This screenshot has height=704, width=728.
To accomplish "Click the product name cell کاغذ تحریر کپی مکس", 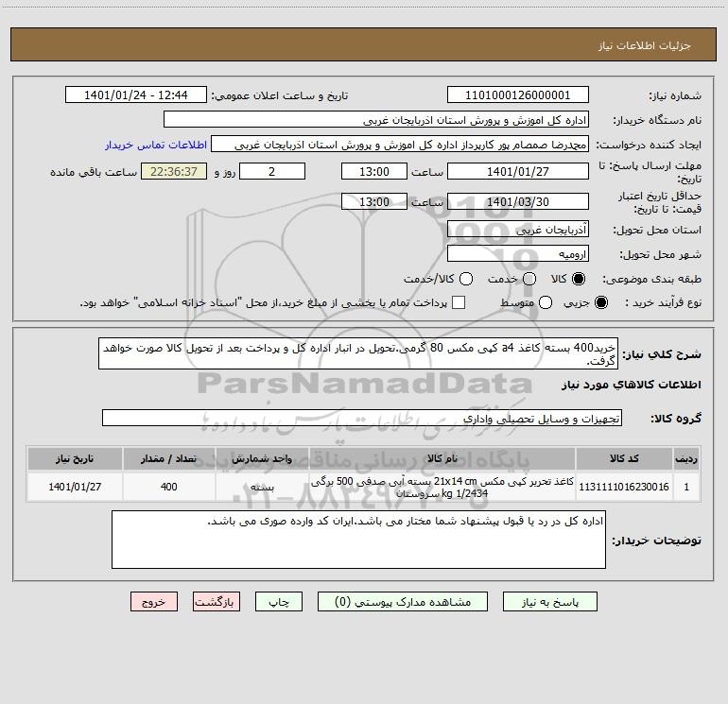I will tap(442, 487).
